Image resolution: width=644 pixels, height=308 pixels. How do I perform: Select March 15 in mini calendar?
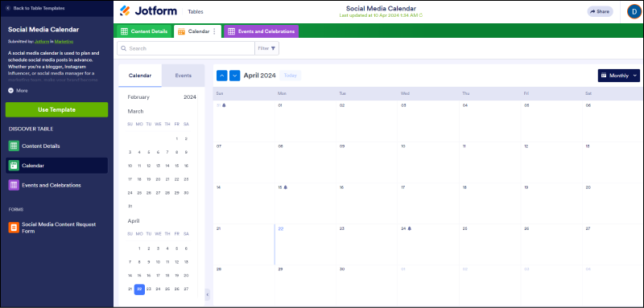pos(176,166)
